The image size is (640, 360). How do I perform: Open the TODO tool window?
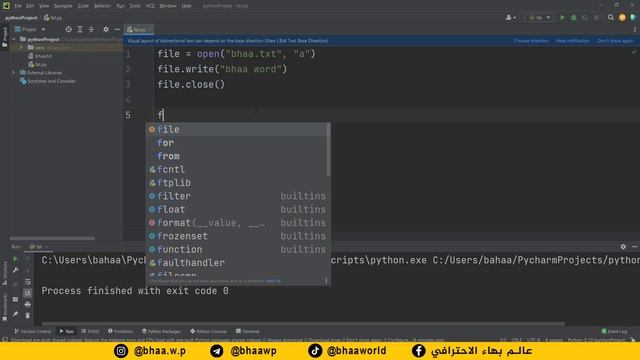(90, 331)
